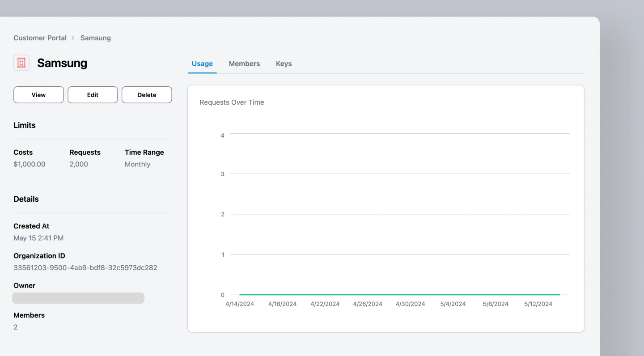
Task: Click the Samsung page heading
Action: (x=62, y=63)
